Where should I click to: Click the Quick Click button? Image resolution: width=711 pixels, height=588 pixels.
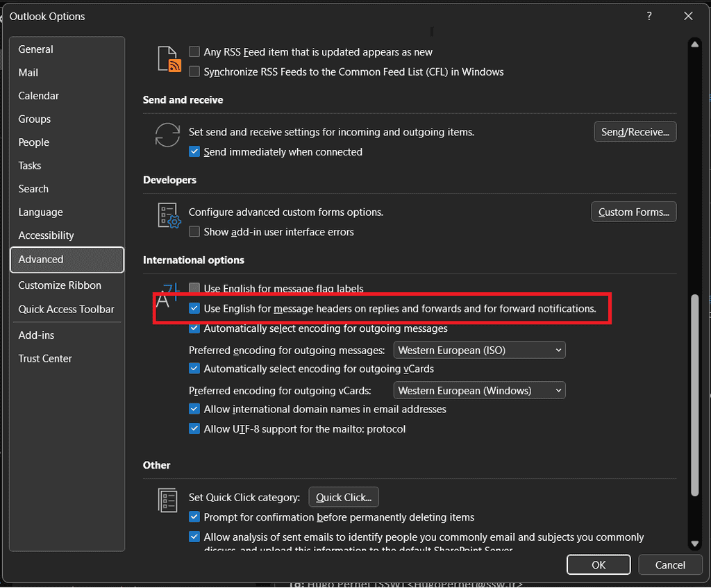tap(343, 496)
